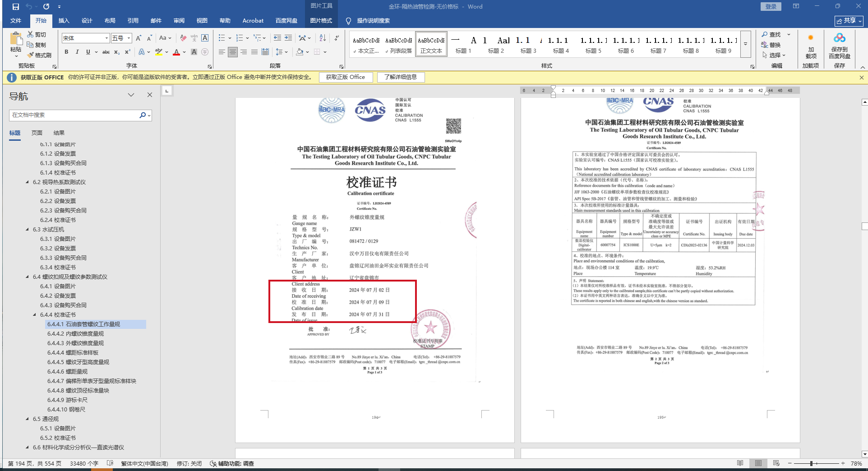This screenshot has height=471, width=868.
Task: Open the paragraph shading paint bucket
Action: click(300, 52)
